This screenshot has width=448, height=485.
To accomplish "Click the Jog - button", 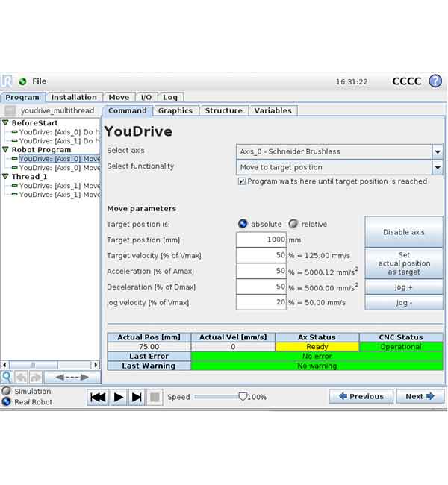I will click(x=404, y=303).
